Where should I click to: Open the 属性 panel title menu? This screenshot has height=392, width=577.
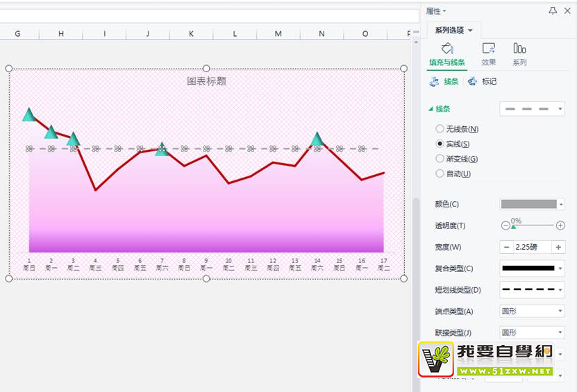436,11
